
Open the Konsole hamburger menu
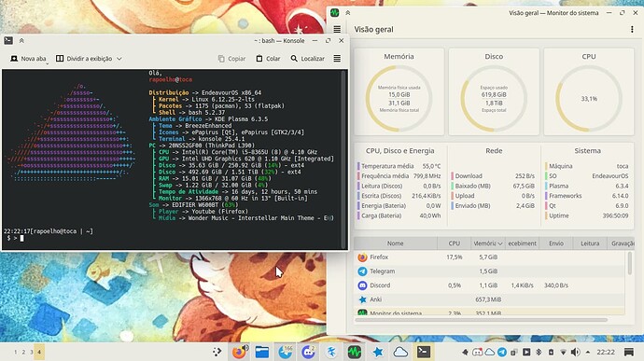click(x=337, y=59)
